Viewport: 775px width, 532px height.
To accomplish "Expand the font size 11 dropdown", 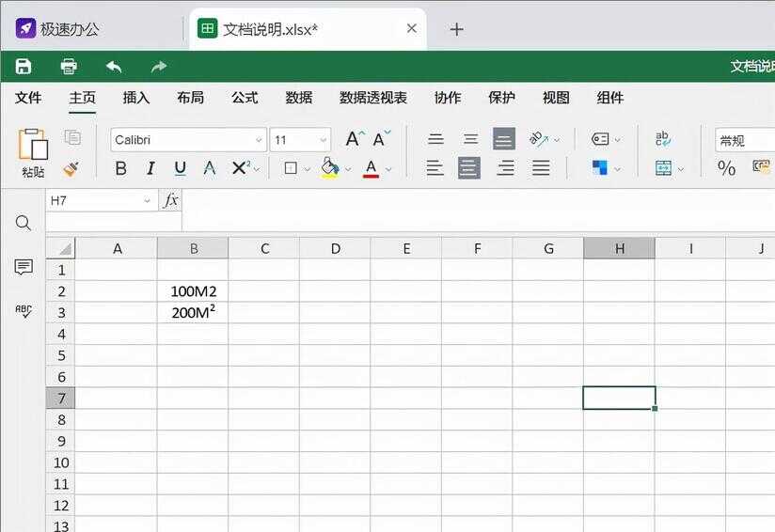I will click(324, 140).
